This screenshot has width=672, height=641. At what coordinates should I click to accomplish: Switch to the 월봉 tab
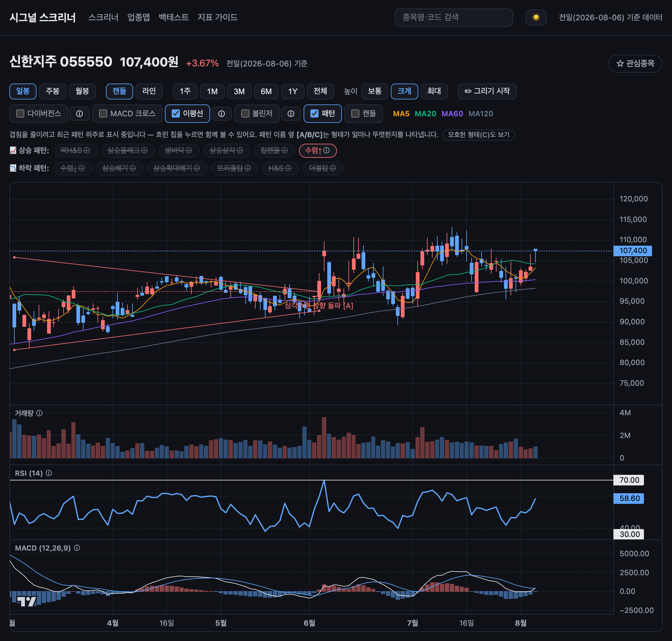(82, 91)
